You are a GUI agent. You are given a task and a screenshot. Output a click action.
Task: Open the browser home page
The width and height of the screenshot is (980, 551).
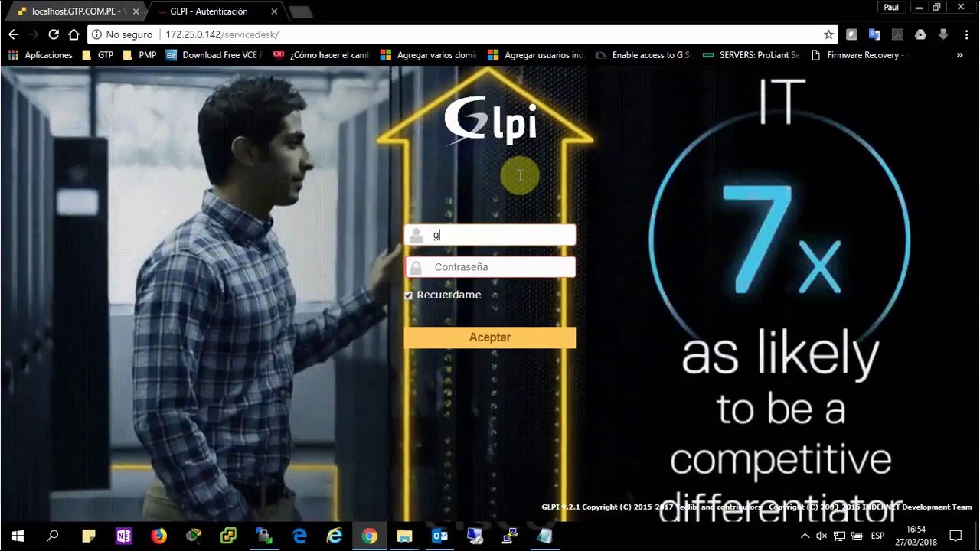click(x=73, y=34)
